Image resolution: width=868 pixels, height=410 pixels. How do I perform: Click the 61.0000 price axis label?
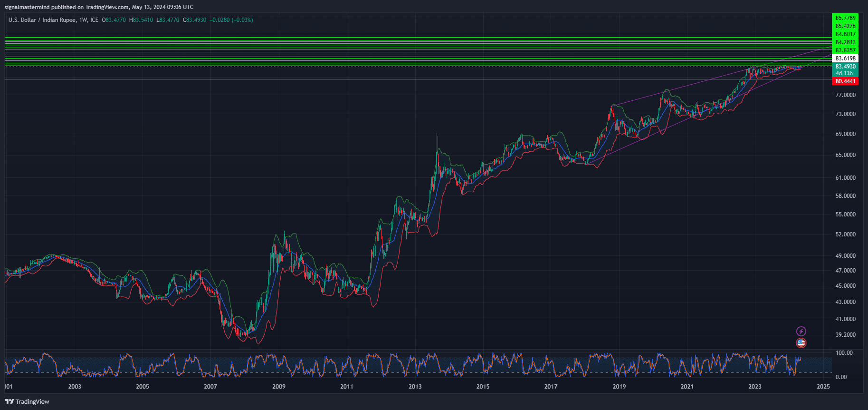846,178
